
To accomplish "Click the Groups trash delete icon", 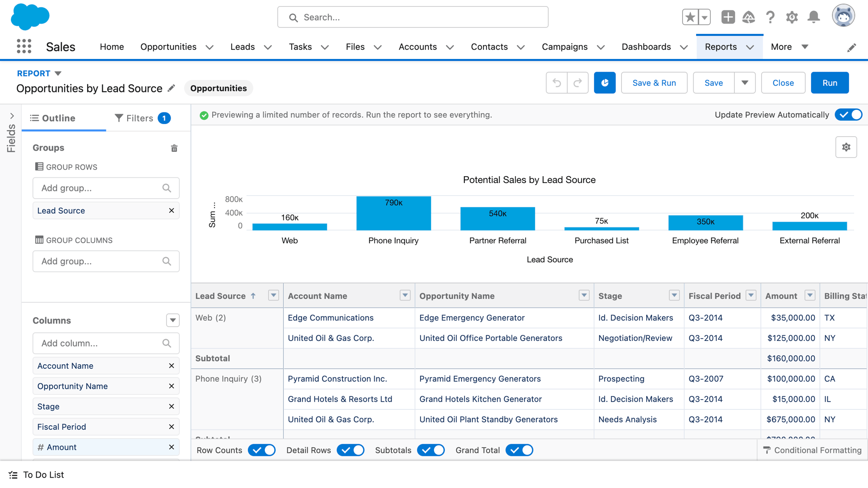I will point(174,148).
